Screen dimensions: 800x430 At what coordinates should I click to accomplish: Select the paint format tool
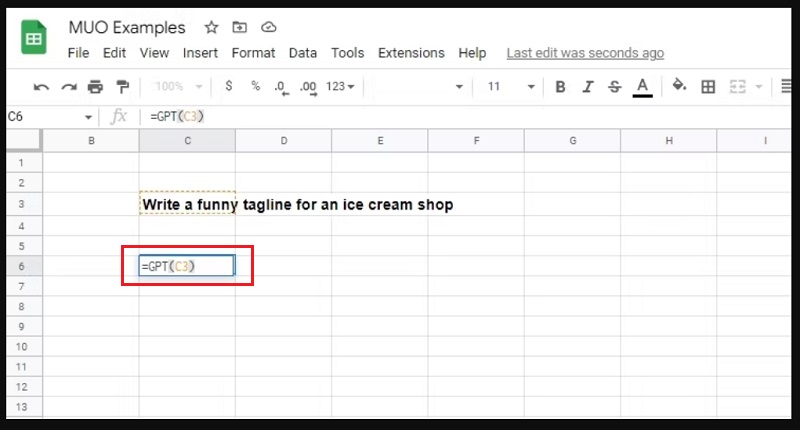click(x=122, y=87)
